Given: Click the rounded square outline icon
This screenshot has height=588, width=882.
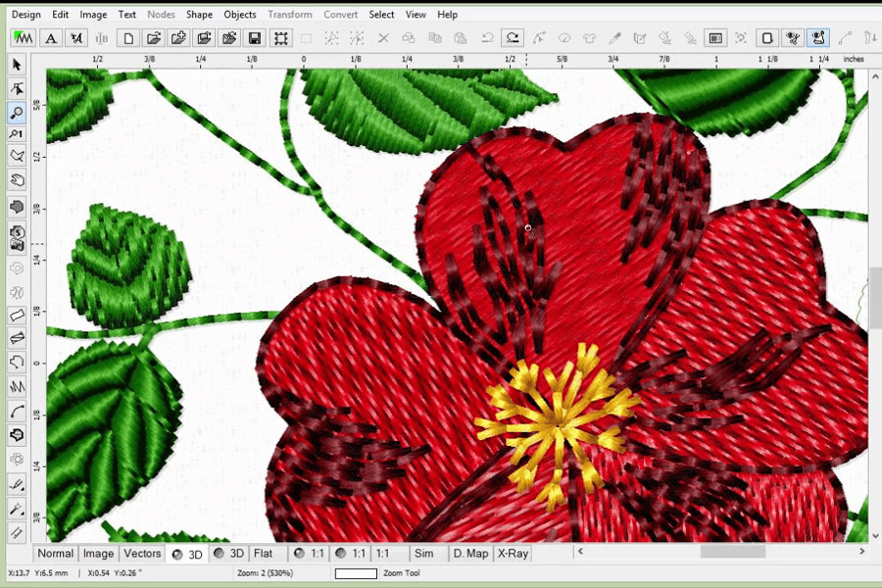Looking at the screenshot, I should click(x=766, y=38).
